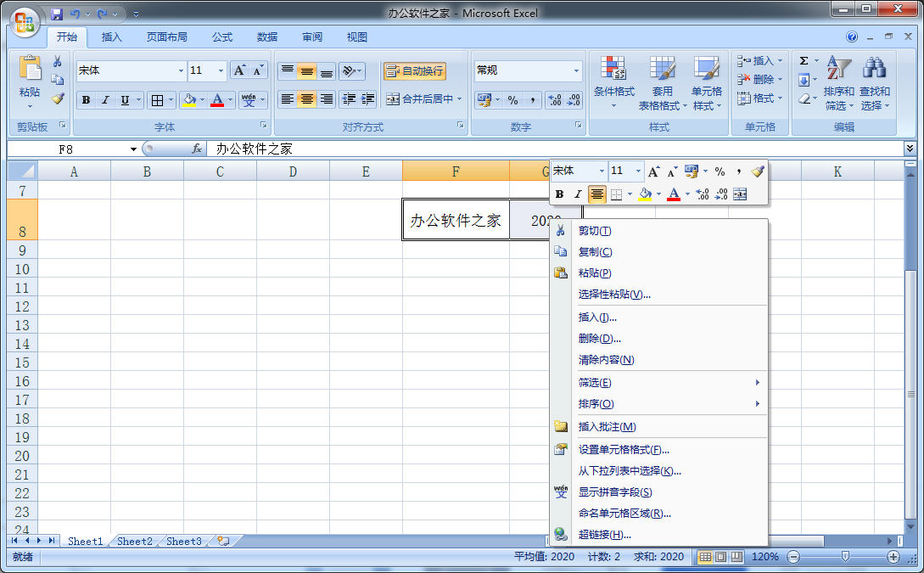Open Format as Table (套用表格格式)
This screenshot has height=573, width=924.
point(663,82)
